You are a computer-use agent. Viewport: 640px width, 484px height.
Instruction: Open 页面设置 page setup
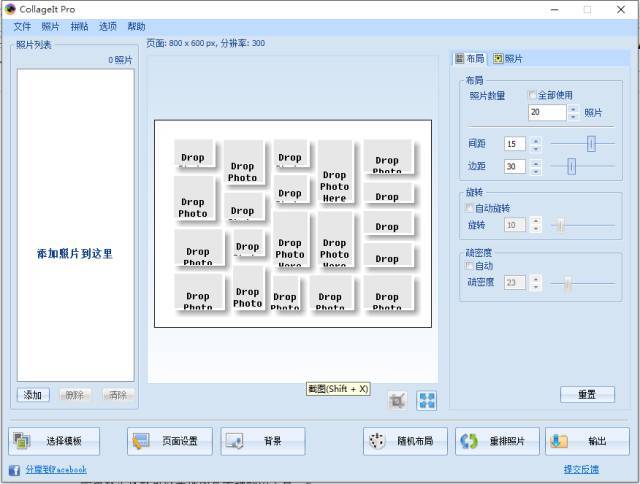[x=170, y=441]
